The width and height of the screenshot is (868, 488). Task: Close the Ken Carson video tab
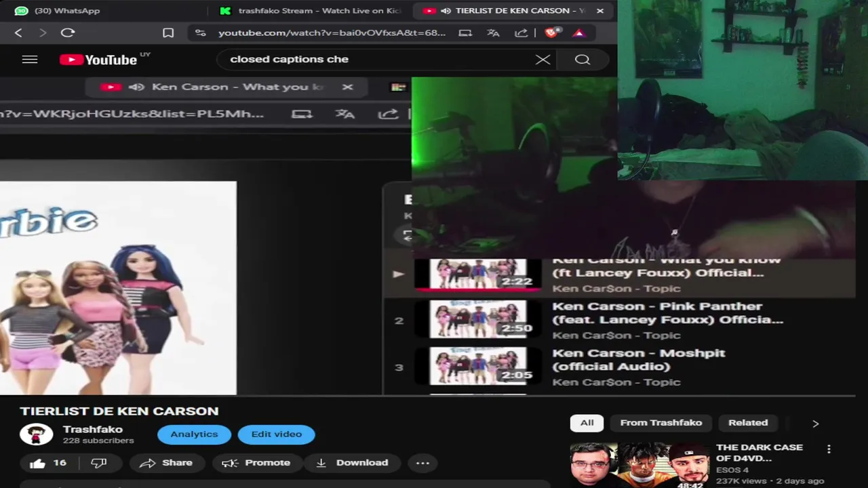(x=347, y=87)
